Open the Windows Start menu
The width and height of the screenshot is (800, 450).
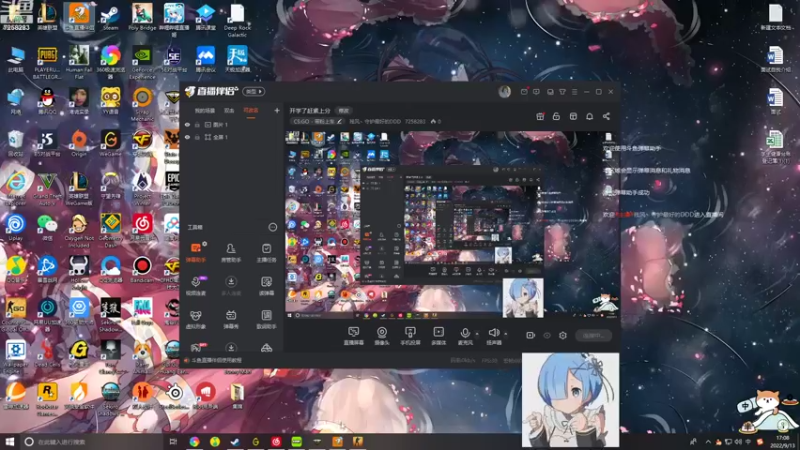coord(10,441)
